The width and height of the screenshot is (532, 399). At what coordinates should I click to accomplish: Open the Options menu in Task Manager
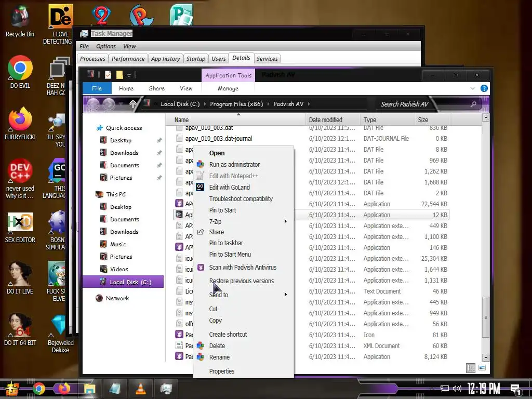point(106,46)
